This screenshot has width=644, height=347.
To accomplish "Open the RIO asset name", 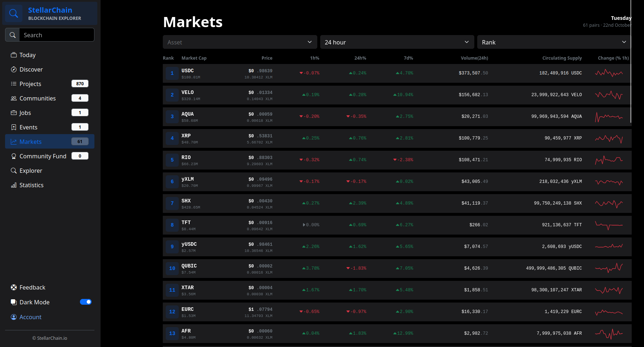I will point(186,157).
